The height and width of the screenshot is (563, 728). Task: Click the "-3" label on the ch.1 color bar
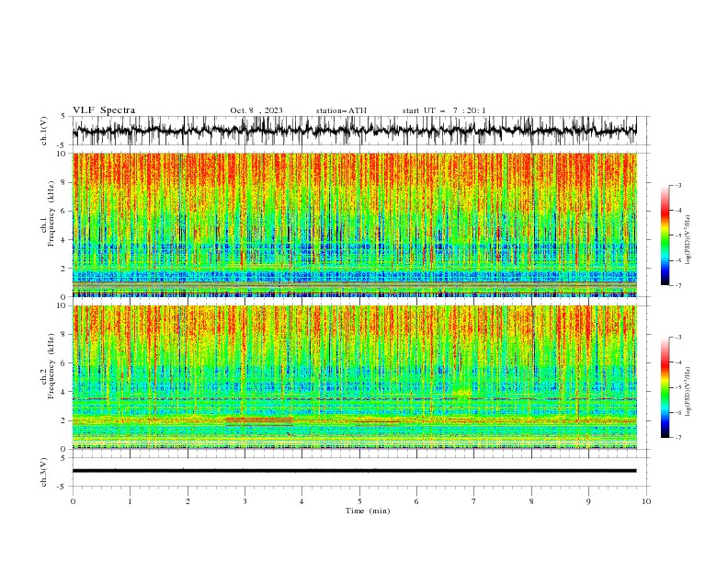tap(678, 185)
